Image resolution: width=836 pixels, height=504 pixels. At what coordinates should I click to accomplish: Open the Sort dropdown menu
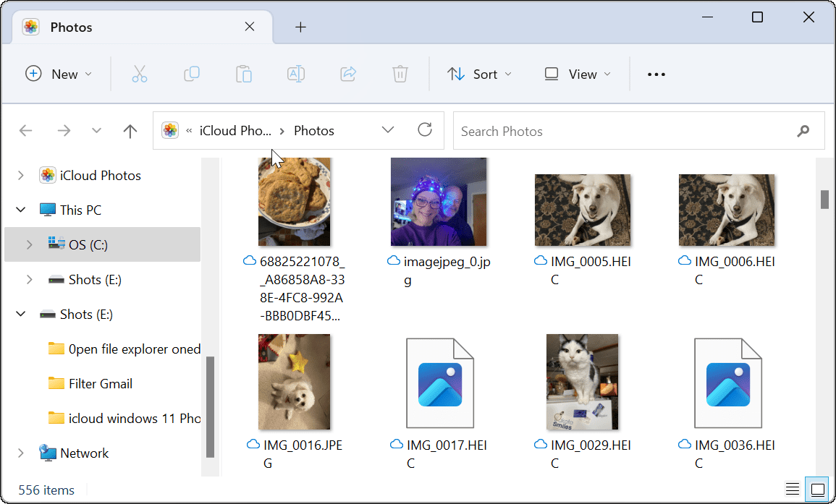pos(479,74)
